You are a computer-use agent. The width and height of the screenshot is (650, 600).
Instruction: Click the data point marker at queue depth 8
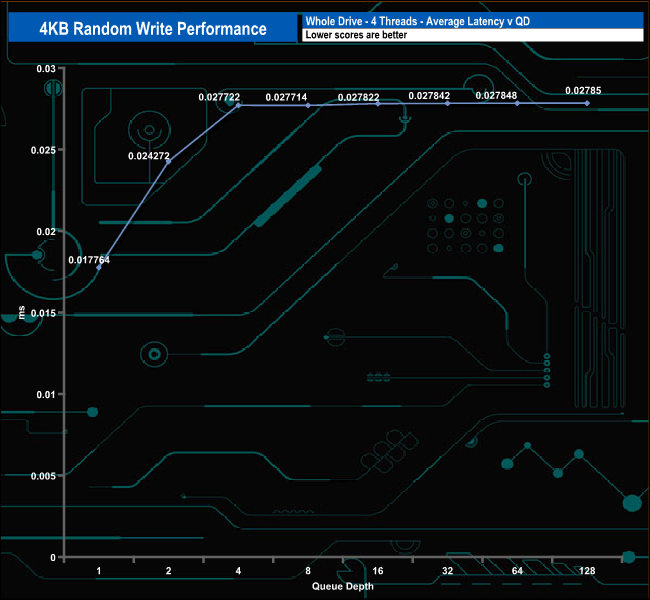coord(308,105)
